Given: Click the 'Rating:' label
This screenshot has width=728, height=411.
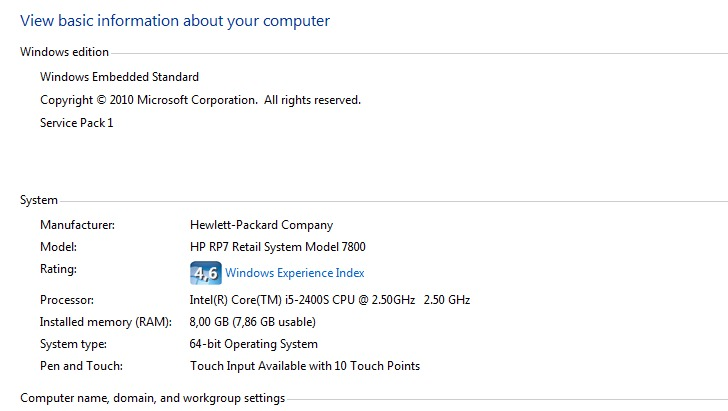Looking at the screenshot, I should (58, 269).
